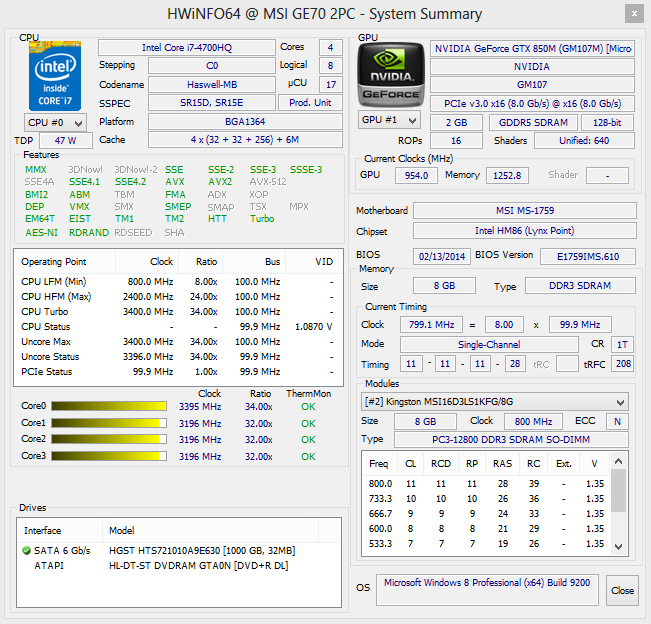Open the GPU #1 selector dropdown
This screenshot has width=651, height=624.
coord(389,120)
